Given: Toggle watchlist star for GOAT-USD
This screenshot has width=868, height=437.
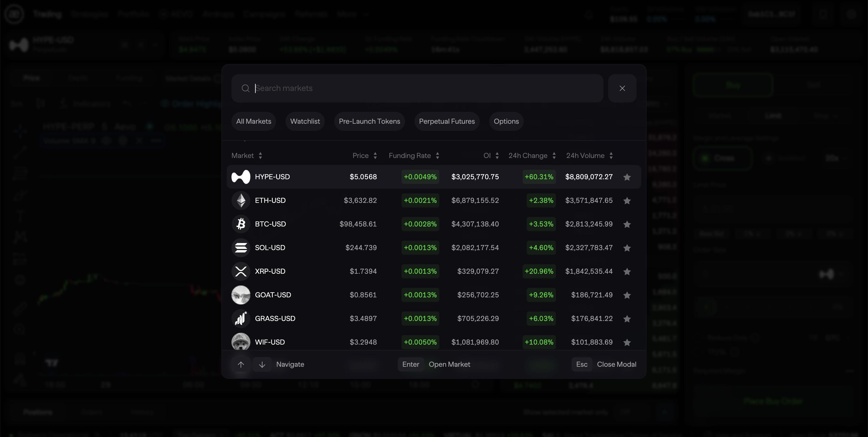Looking at the screenshot, I should pos(627,295).
